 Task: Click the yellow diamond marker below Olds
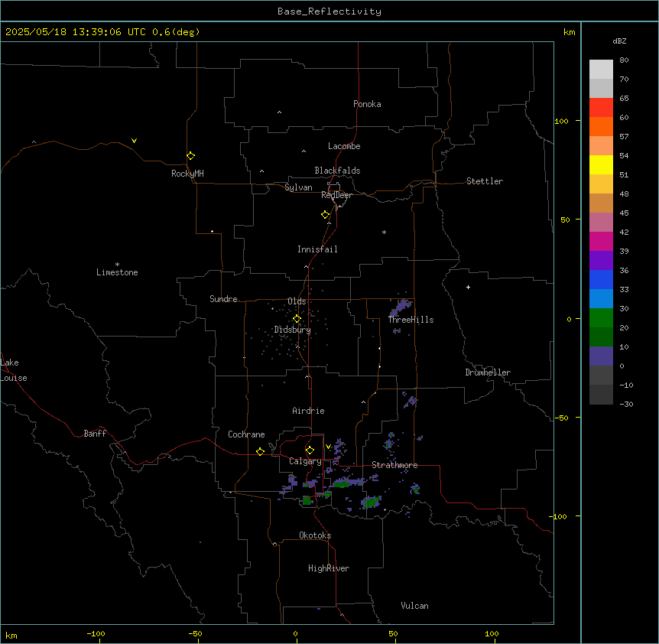tap(297, 319)
